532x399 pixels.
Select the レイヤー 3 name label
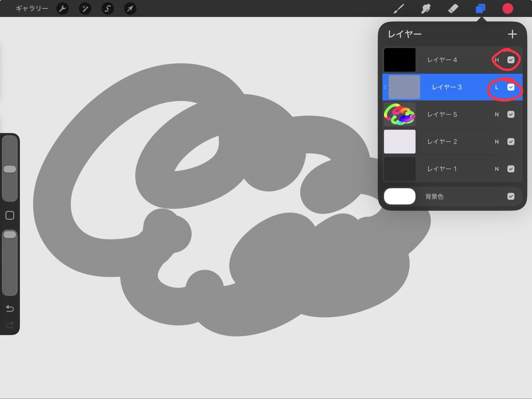(447, 87)
